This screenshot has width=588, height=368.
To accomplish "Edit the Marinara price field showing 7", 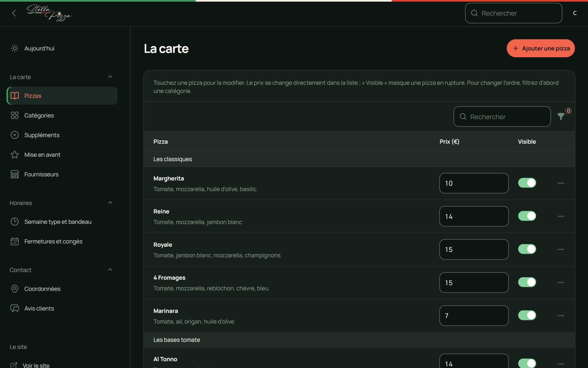I will click(x=474, y=316).
